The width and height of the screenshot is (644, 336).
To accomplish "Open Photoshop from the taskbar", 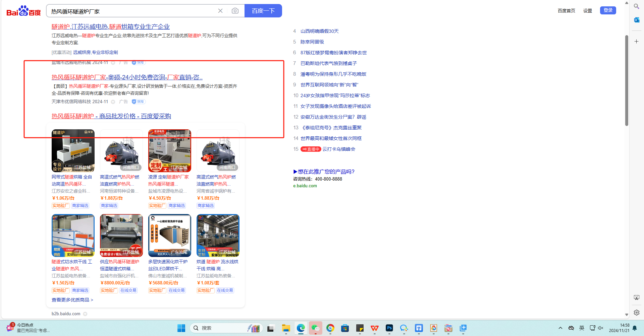I will tap(389, 328).
